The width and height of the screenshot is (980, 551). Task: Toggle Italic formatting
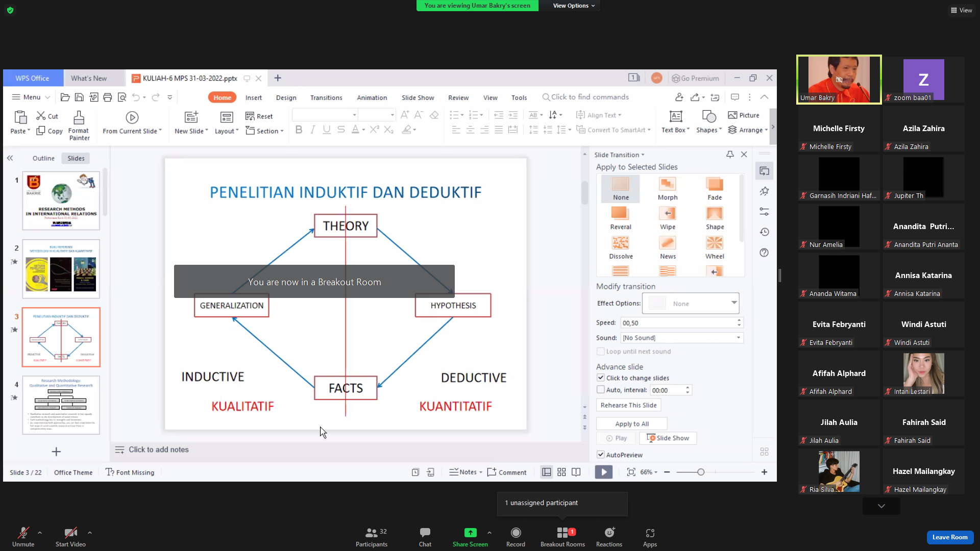(313, 130)
